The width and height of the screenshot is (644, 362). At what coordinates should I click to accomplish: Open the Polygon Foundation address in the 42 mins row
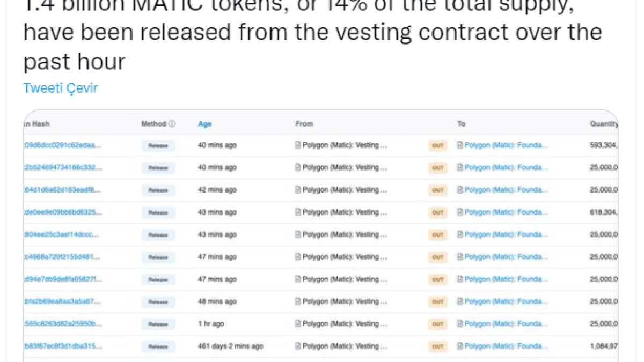coord(506,190)
